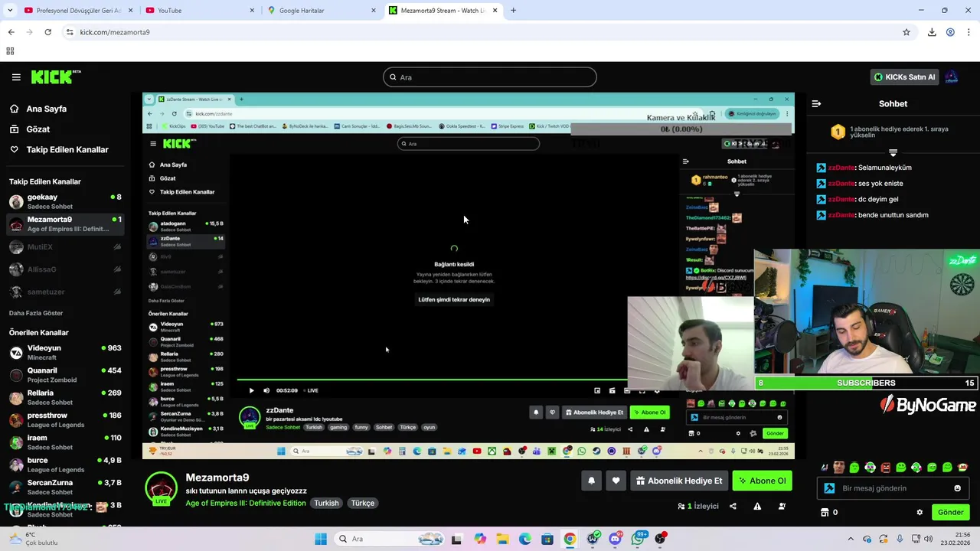
Task: Open Age of Empires III category link
Action: (x=246, y=504)
